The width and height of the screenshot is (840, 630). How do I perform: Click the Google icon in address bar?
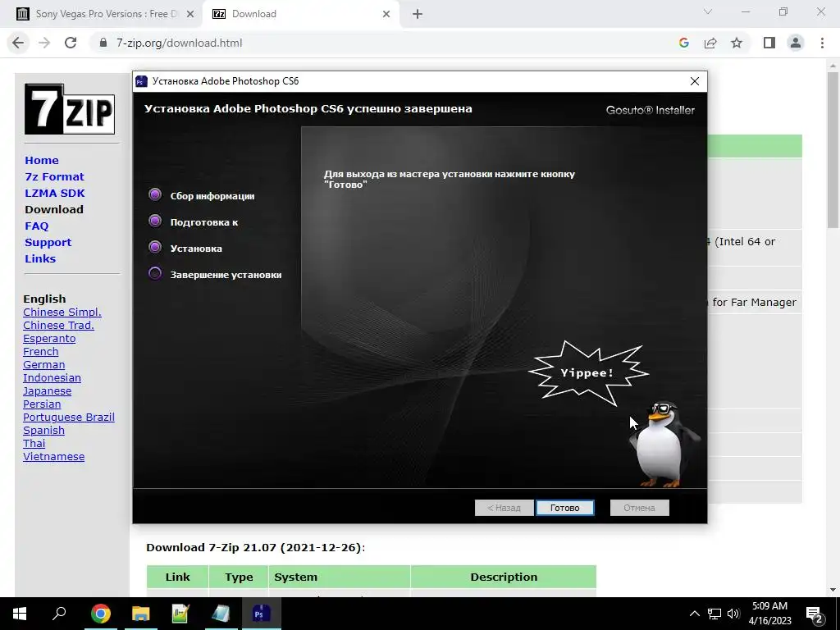tap(683, 43)
